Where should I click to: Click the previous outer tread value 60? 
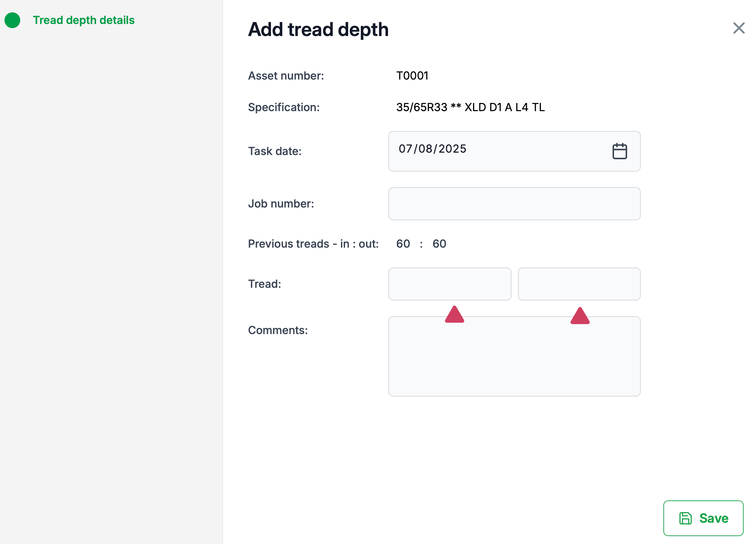pos(439,244)
